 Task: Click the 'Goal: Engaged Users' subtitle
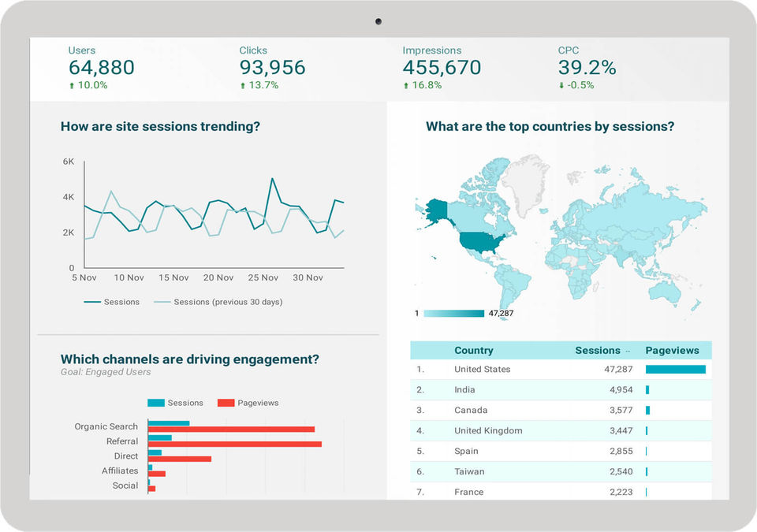pos(106,372)
